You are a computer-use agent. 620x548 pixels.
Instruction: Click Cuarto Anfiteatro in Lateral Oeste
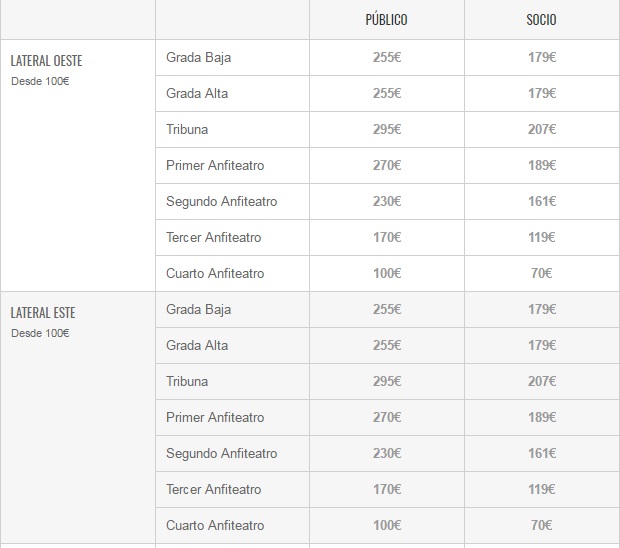point(215,273)
